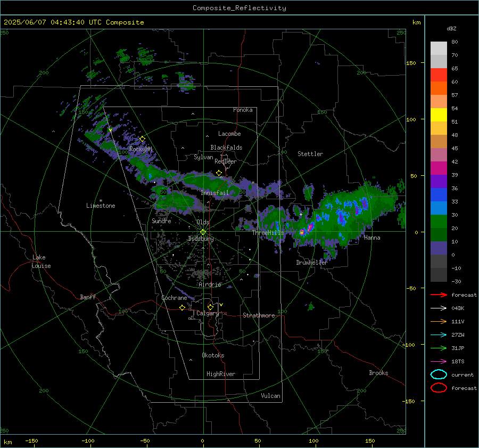Pick the purple swatch below 39 dBZ
Image resolution: width=479 pixels, height=448 pixels.
439,181
